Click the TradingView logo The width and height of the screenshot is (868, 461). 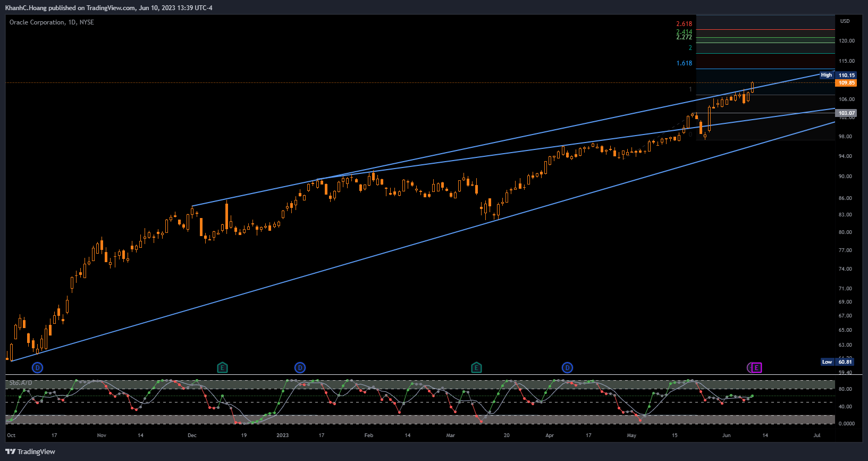click(x=30, y=451)
